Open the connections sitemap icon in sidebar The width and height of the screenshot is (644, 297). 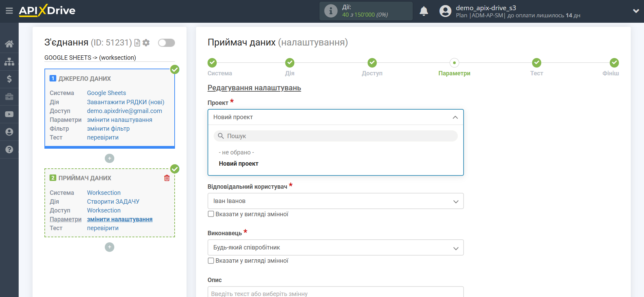[9, 61]
